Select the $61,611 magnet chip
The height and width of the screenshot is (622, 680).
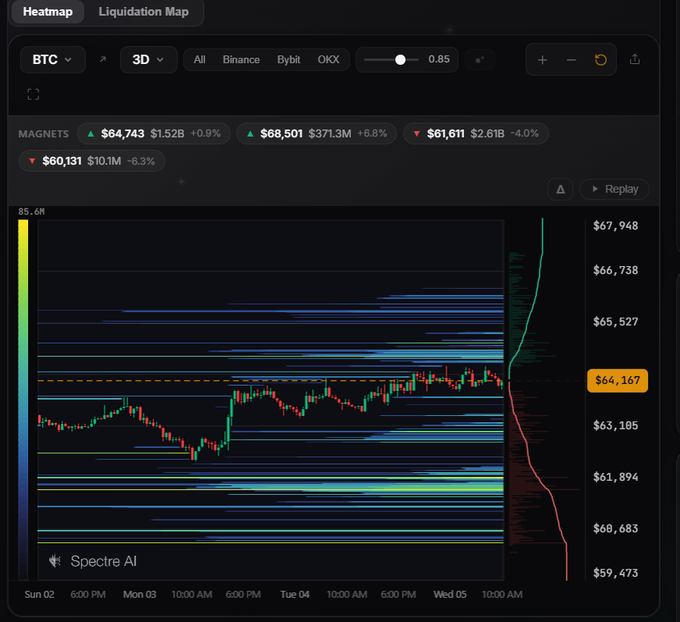pos(476,133)
